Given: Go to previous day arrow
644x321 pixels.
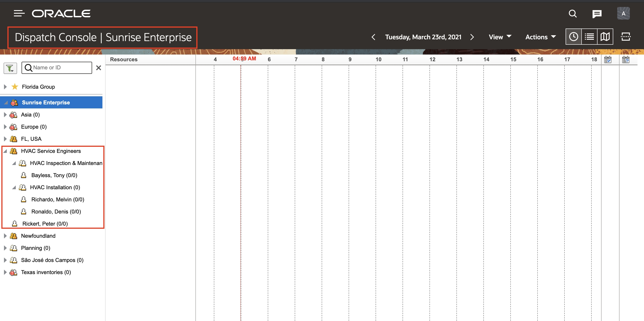Looking at the screenshot, I should [373, 37].
